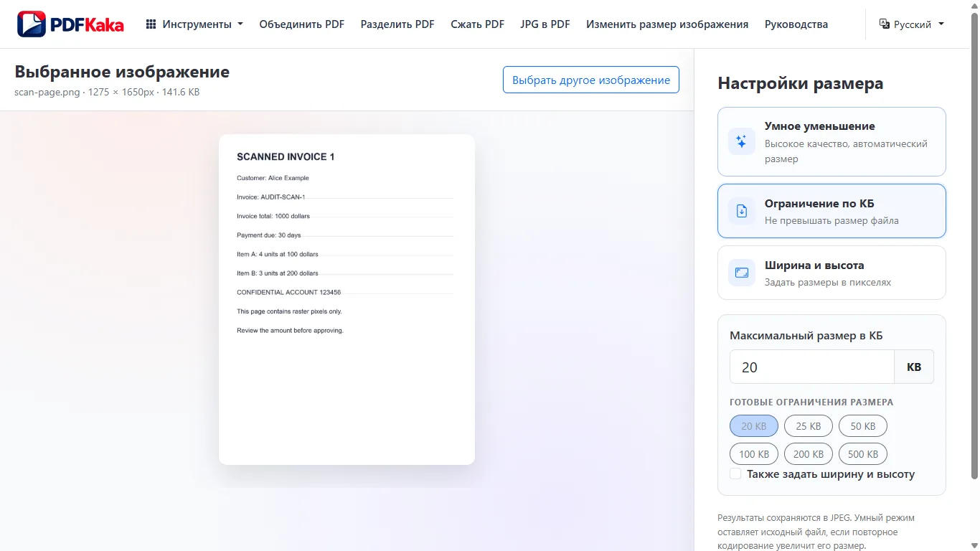Choose the 20 KB preset
980x551 pixels.
(x=754, y=426)
